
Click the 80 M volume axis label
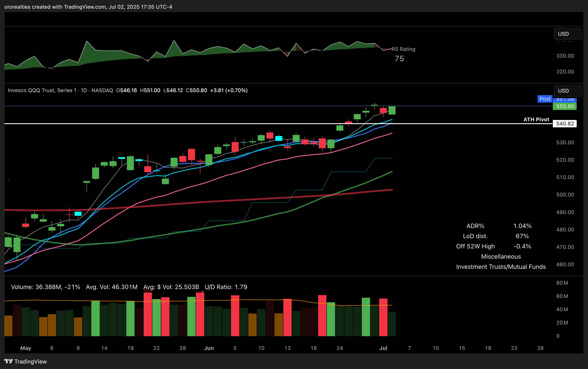pyautogui.click(x=562, y=283)
